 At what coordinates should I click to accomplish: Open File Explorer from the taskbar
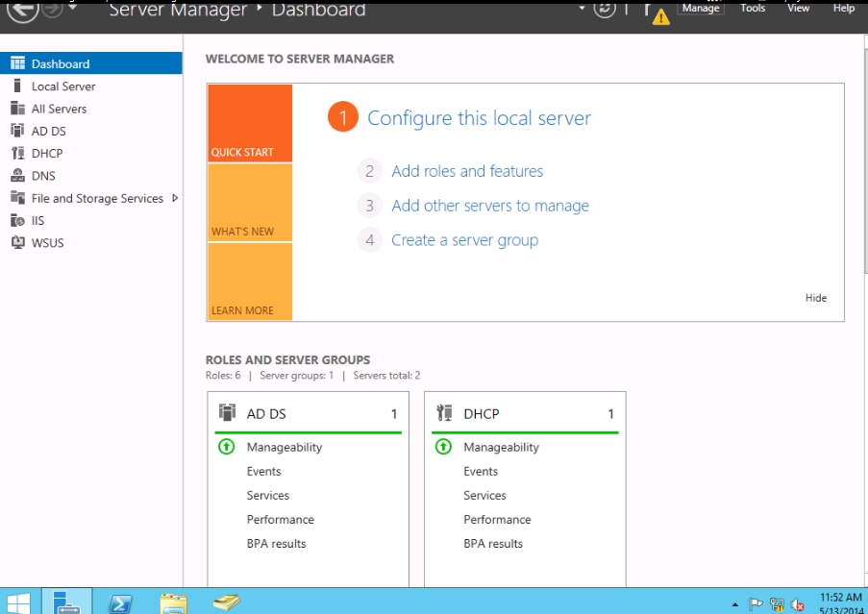pos(173,603)
